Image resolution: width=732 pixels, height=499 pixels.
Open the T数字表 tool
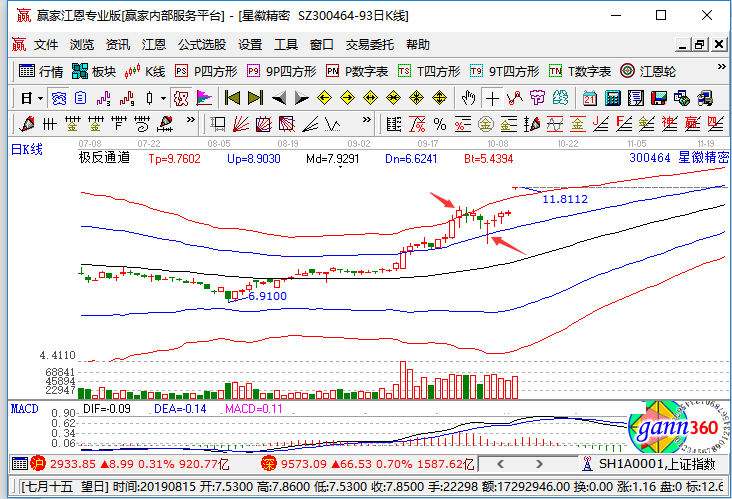580,71
